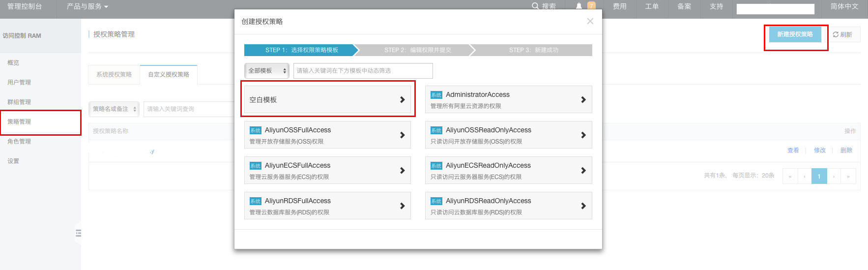Expand the 产品与服务 menu
Viewport: 868px width, 270px height.
click(87, 6)
